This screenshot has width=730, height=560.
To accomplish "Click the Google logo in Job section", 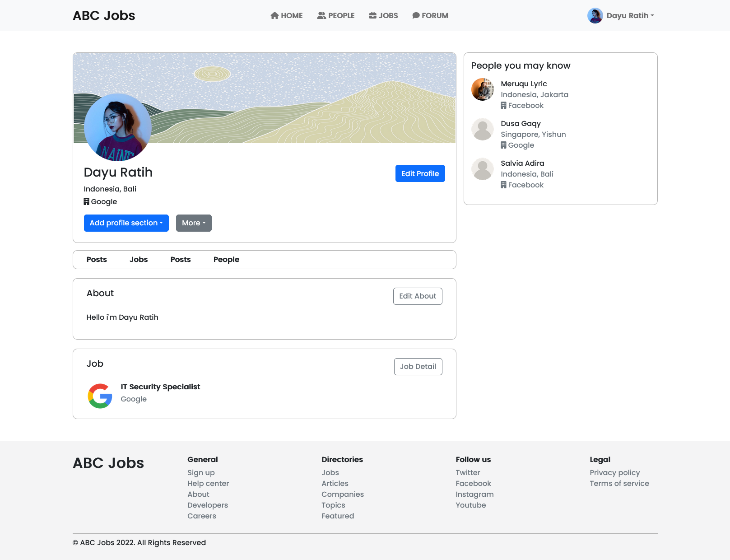I will (100, 396).
